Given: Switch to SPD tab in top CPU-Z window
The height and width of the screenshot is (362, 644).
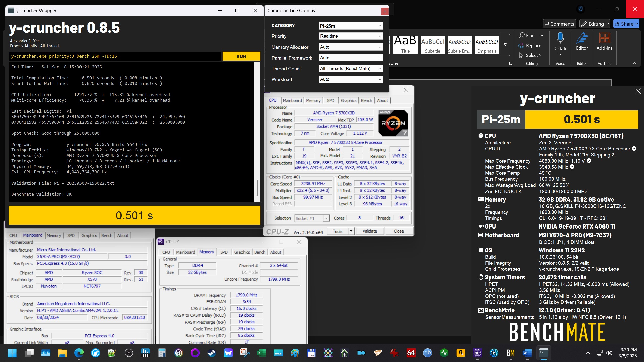Looking at the screenshot, I should pos(331,100).
